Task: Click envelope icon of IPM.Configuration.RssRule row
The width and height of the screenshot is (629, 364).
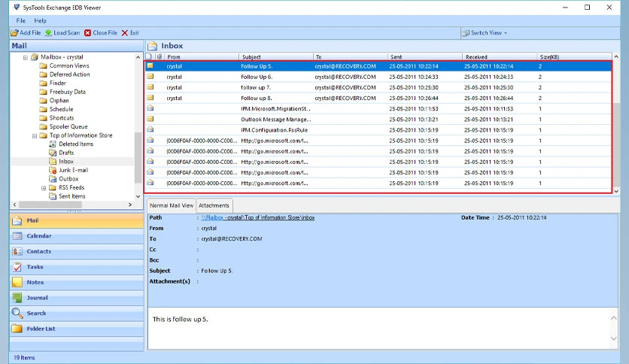Action: pyautogui.click(x=150, y=129)
